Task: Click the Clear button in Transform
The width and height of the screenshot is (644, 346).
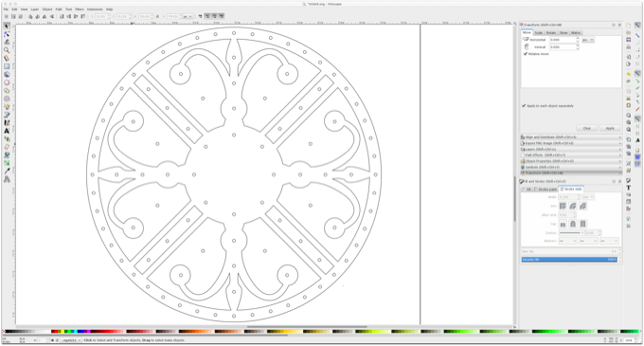Action: (x=587, y=128)
